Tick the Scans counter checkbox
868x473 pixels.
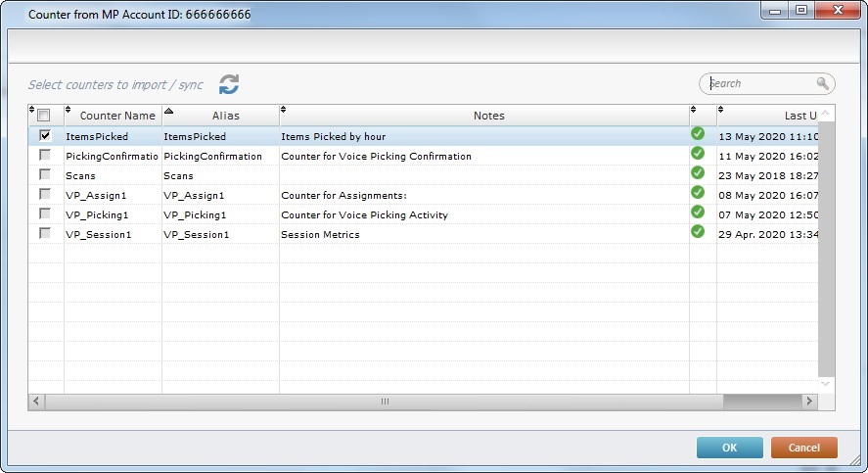[45, 175]
